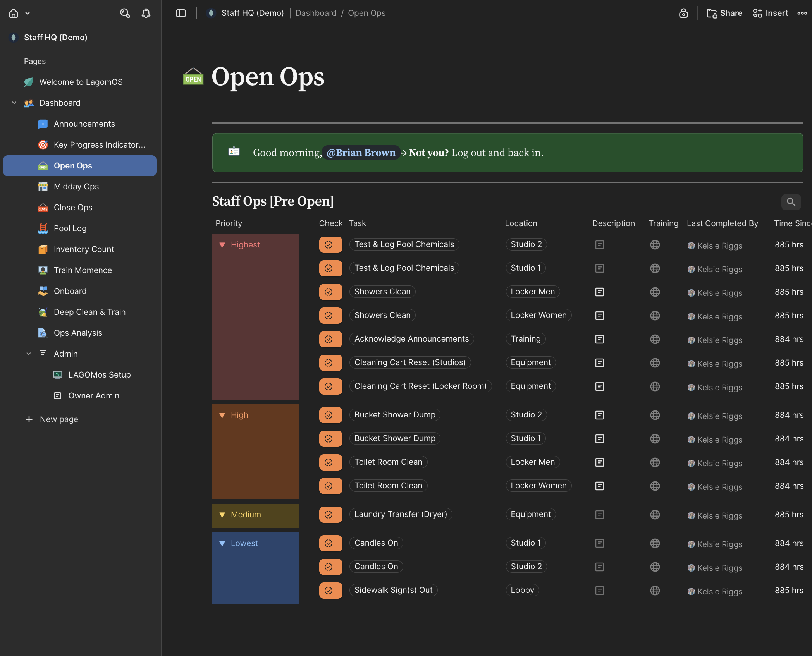Click Staff HQ (Demo) breadcrumb
This screenshot has width=812, height=656.
[253, 13]
